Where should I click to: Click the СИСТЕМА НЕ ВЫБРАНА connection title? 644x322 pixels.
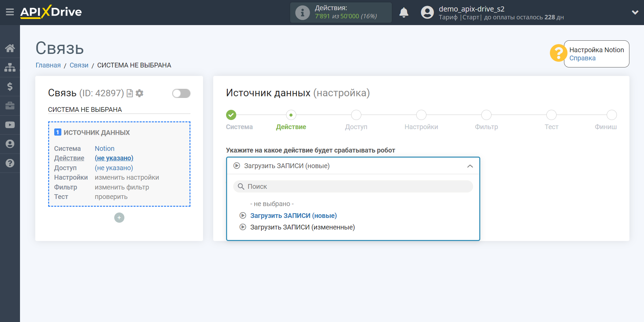85,109
